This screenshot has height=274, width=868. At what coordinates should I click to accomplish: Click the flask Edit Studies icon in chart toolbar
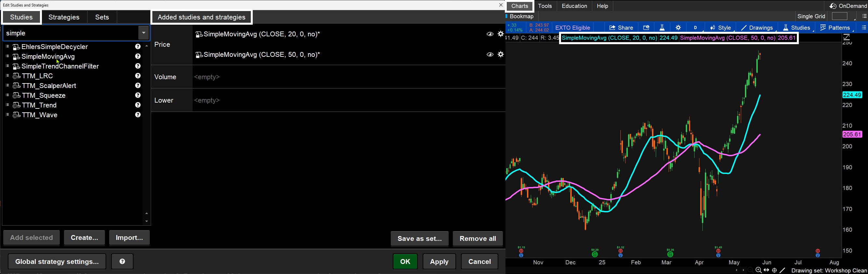[662, 28]
